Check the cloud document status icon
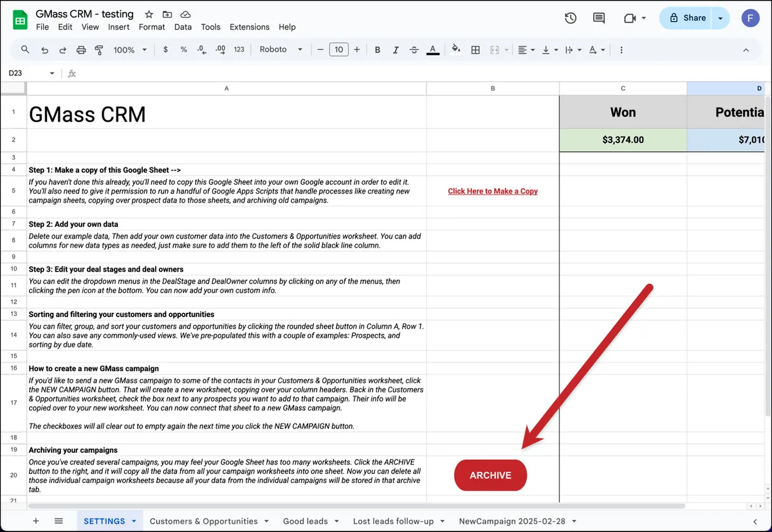 (185, 14)
